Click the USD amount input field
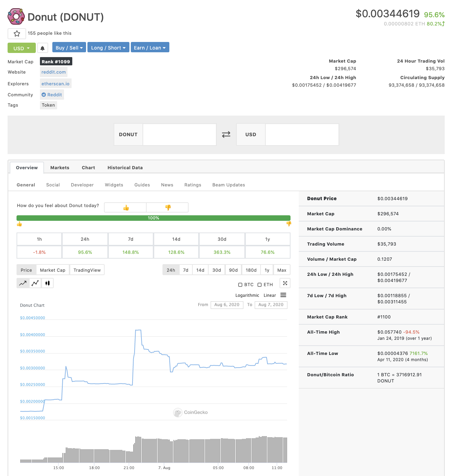This screenshot has width=464, height=476. click(302, 134)
